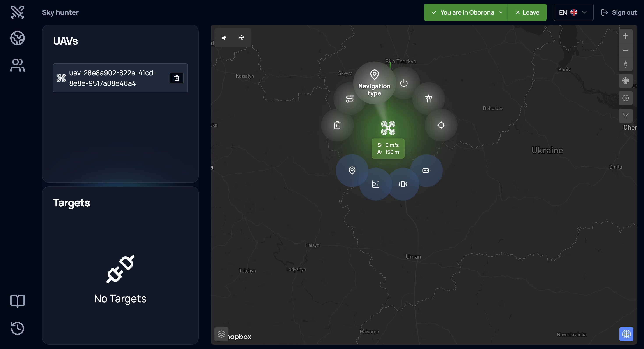This screenshot has height=349, width=644.
Task: Click the trash icon in radial menu
Action: click(337, 125)
